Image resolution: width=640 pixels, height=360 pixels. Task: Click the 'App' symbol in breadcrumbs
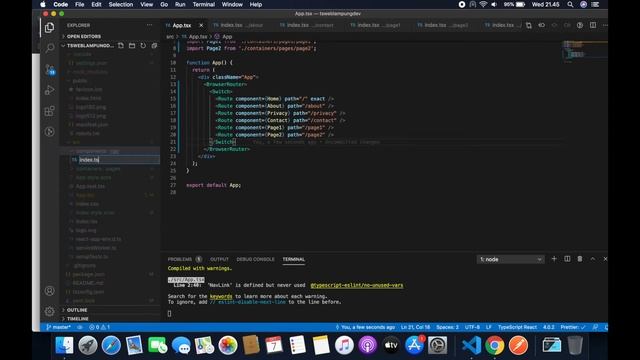tap(227, 36)
